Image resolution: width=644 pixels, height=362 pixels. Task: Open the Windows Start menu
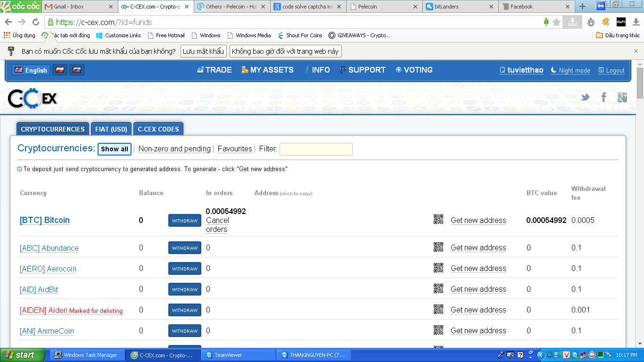coord(23,355)
